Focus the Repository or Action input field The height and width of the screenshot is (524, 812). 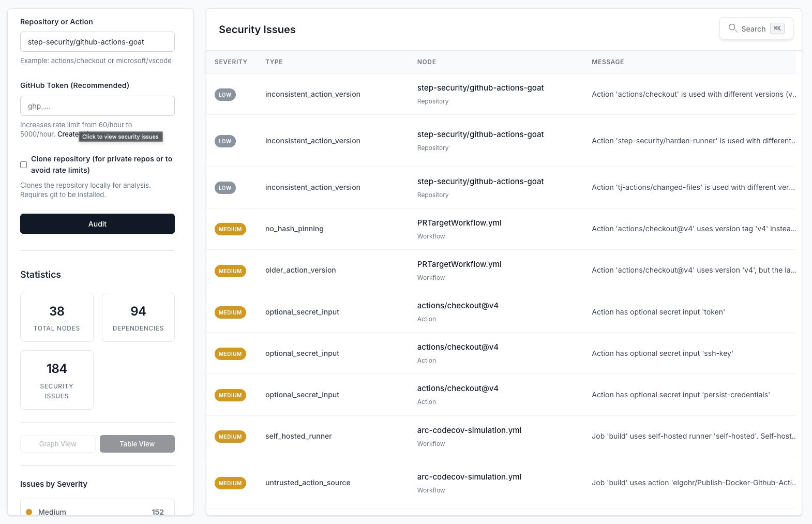click(x=97, y=42)
